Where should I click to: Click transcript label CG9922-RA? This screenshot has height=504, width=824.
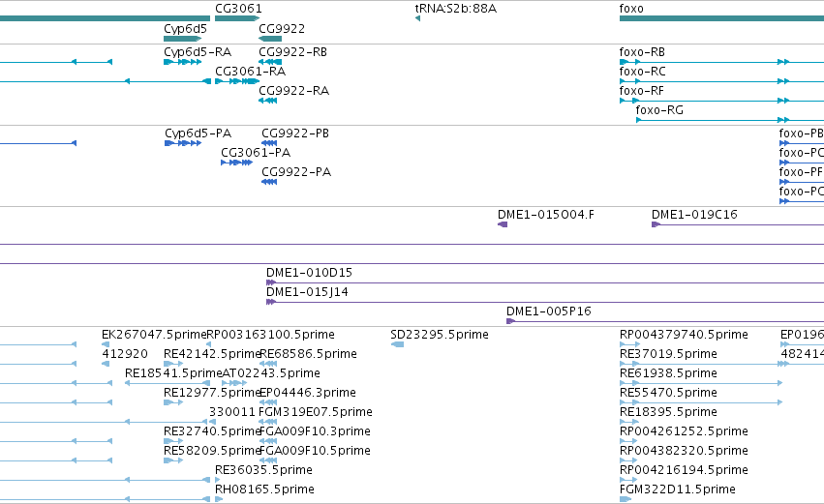coord(293,90)
